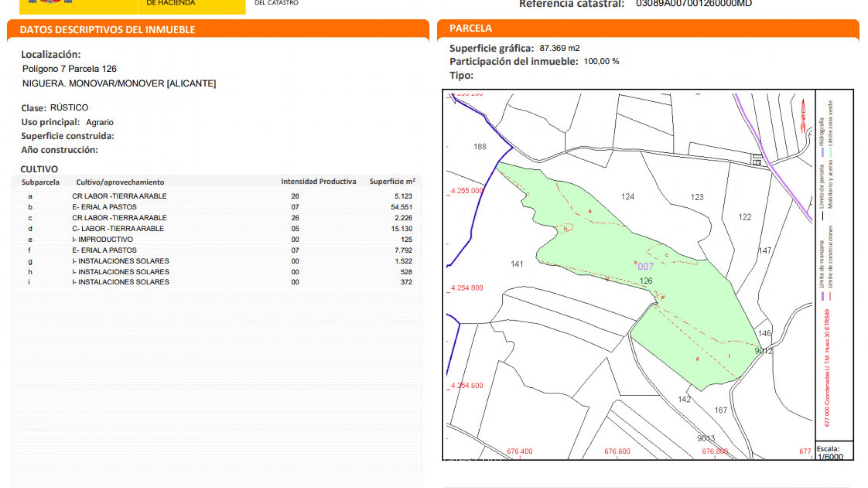
Task: Click the black Límite de parcela legend line
Action: click(822, 216)
